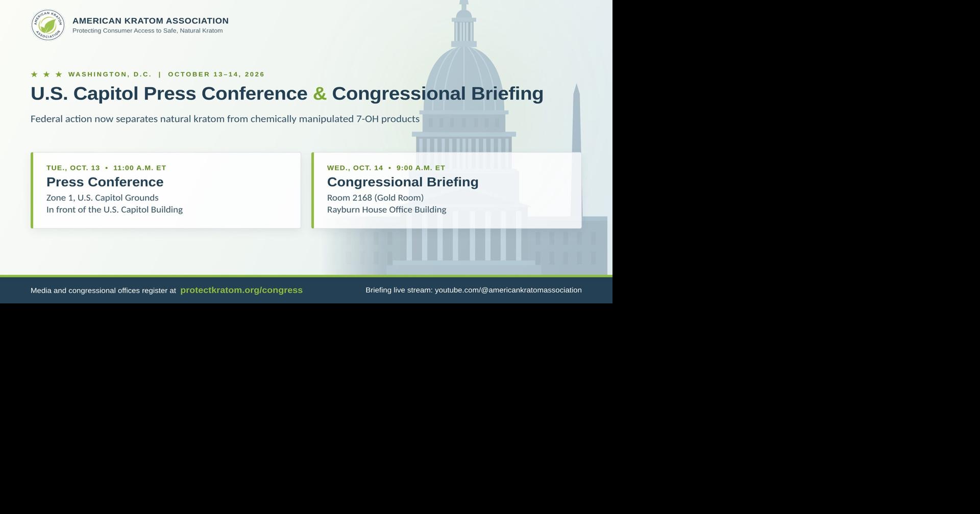Click 'Media and congressional offices register at'
Screen dimensions: 980x514
pyautogui.click(x=103, y=291)
